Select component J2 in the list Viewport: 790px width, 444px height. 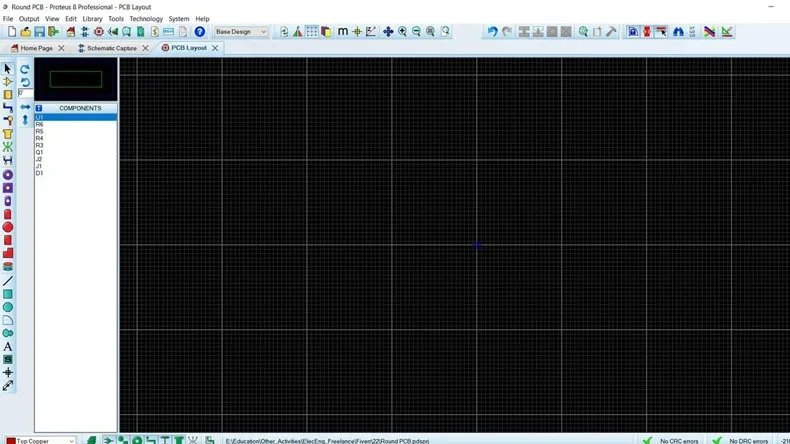point(76,159)
